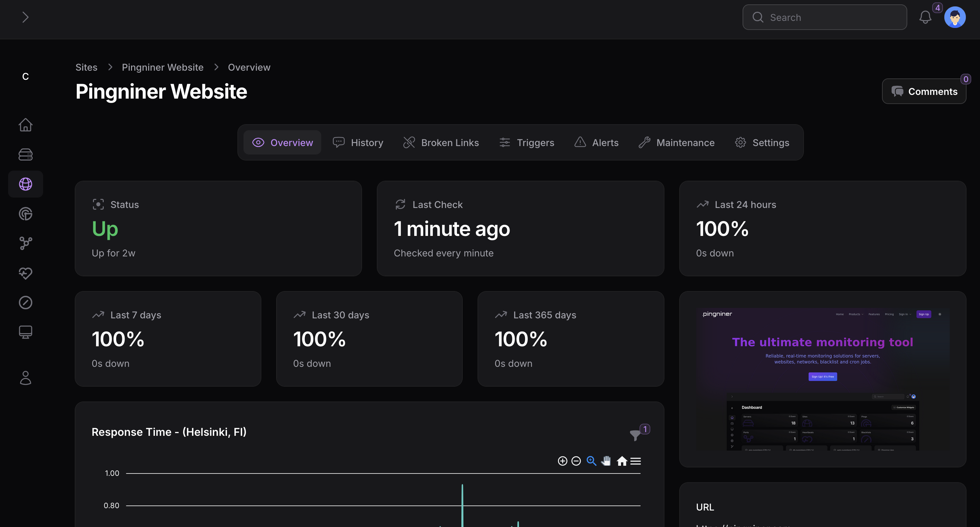
Task: Open the chart hamburger menu
Action: pos(636,461)
